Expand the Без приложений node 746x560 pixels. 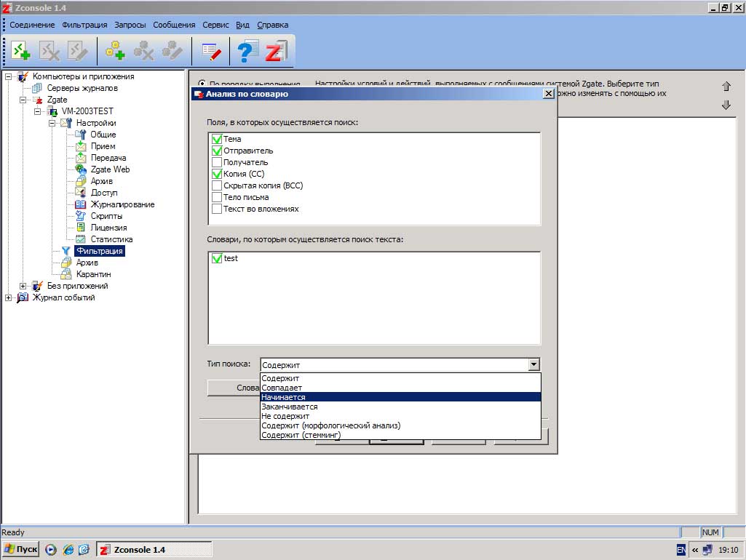pos(23,286)
